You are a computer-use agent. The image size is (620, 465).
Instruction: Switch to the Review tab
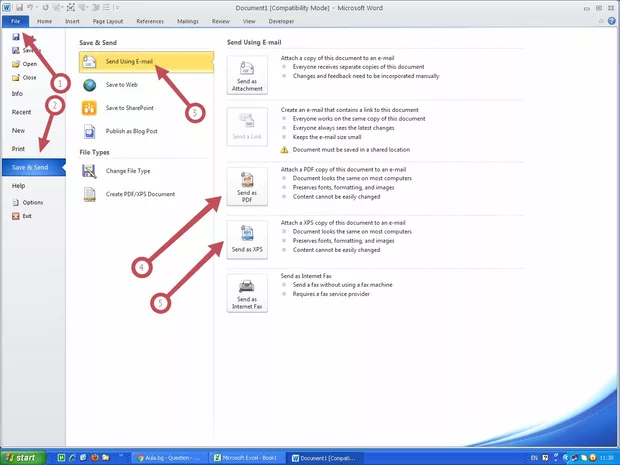tap(221, 21)
